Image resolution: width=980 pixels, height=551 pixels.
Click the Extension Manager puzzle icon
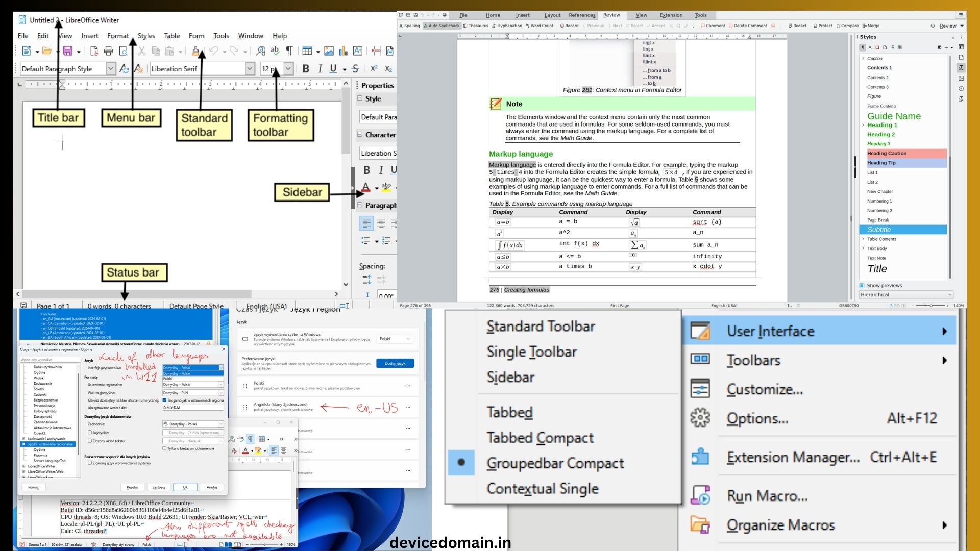point(700,456)
